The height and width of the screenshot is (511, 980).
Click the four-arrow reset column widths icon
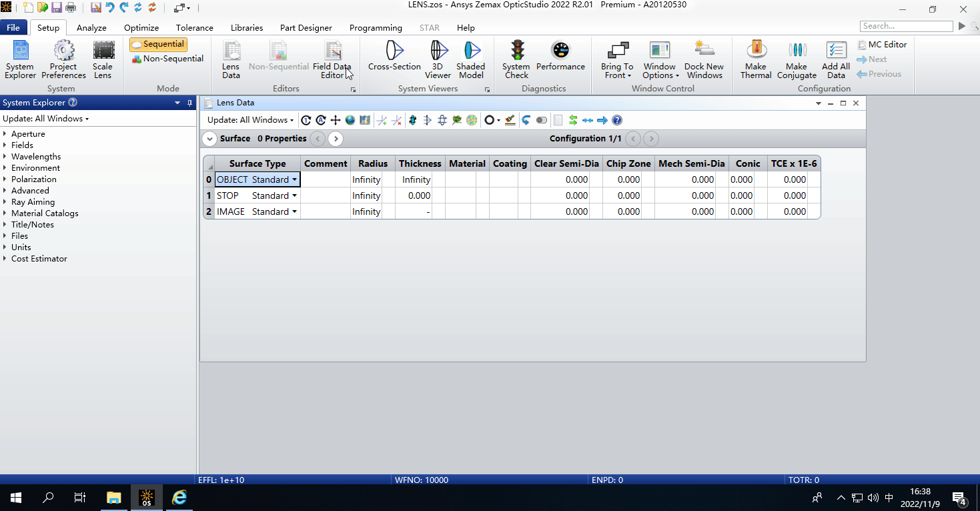[336, 120]
